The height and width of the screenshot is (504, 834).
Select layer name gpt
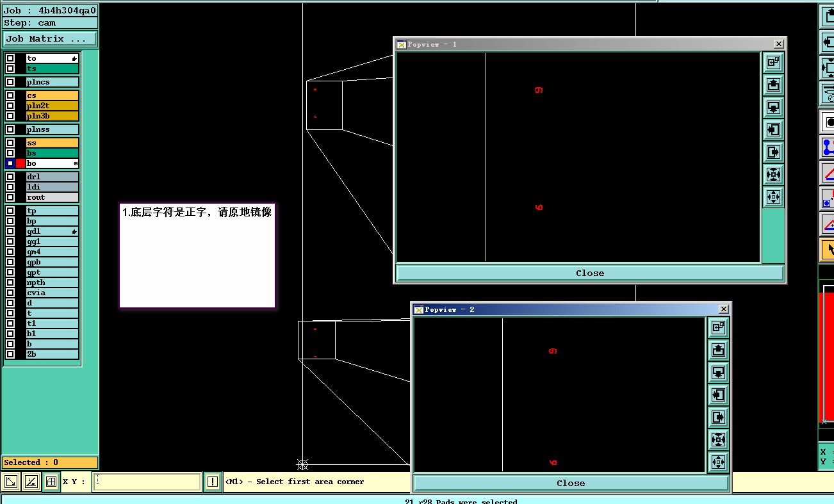[x=53, y=272]
